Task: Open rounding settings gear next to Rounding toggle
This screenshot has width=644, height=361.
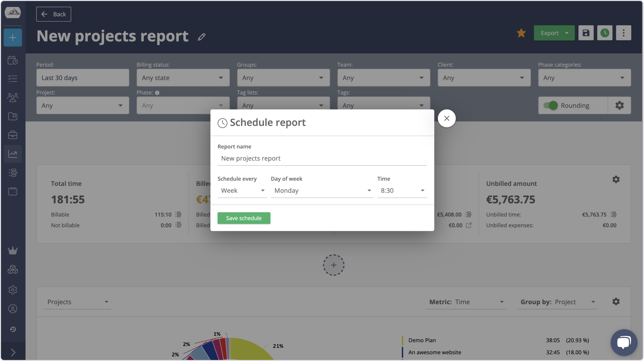Action: point(620,105)
